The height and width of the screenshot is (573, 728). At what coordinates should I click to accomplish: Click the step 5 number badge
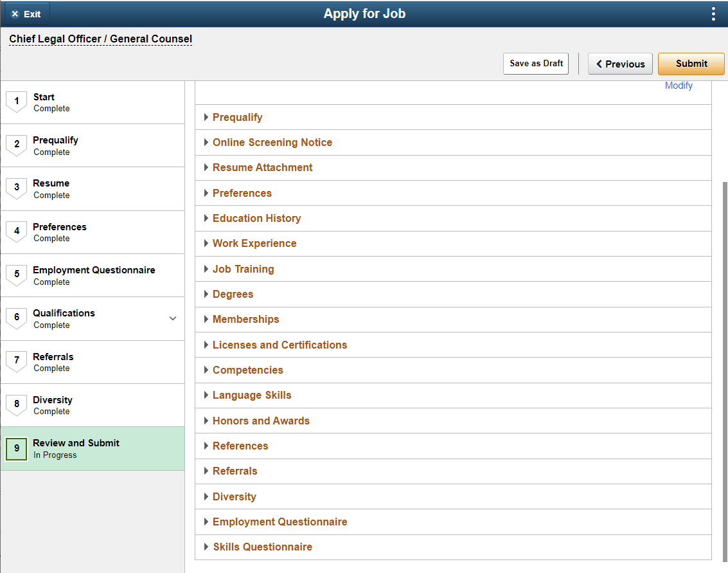17,275
